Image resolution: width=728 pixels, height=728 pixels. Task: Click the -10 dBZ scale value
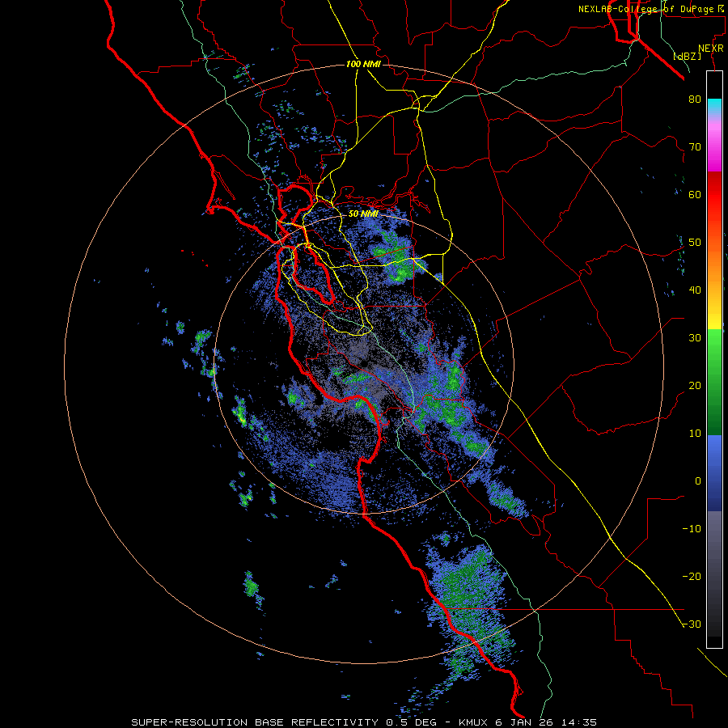[692, 529]
